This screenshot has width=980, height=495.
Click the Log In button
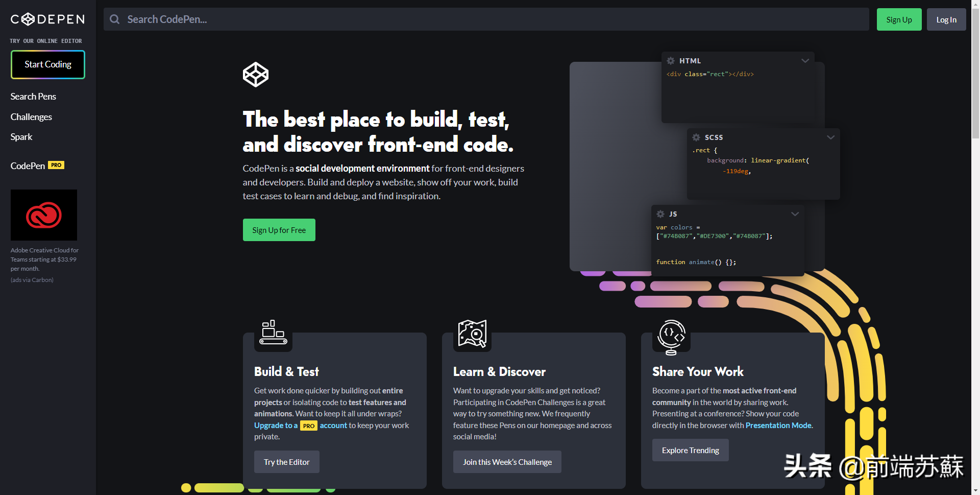click(x=946, y=19)
